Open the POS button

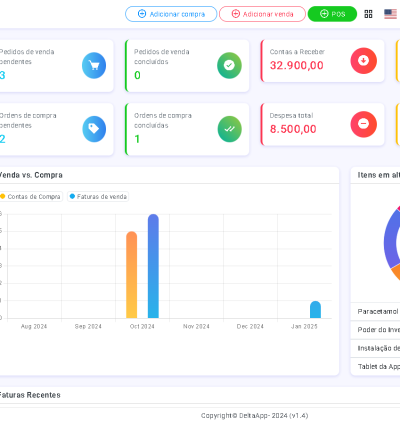pyautogui.click(x=332, y=14)
